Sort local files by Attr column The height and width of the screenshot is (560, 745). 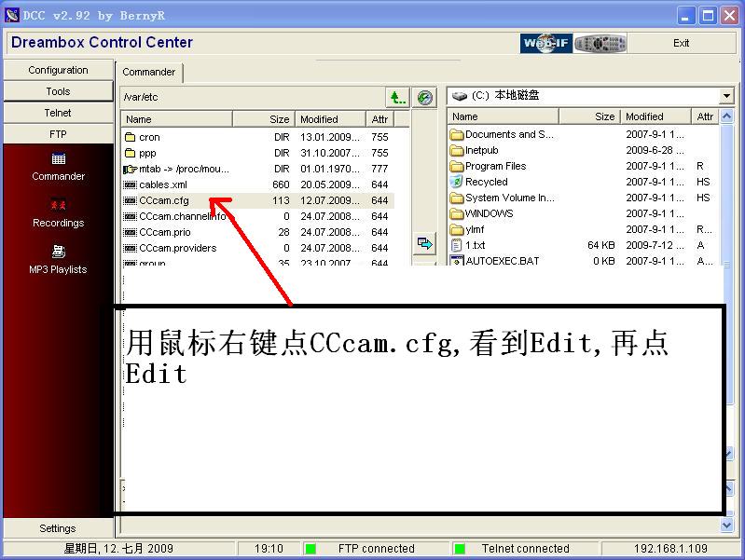(705, 116)
